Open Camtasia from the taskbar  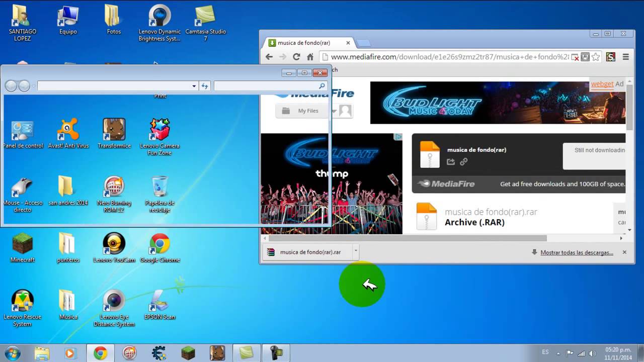pos(247,353)
